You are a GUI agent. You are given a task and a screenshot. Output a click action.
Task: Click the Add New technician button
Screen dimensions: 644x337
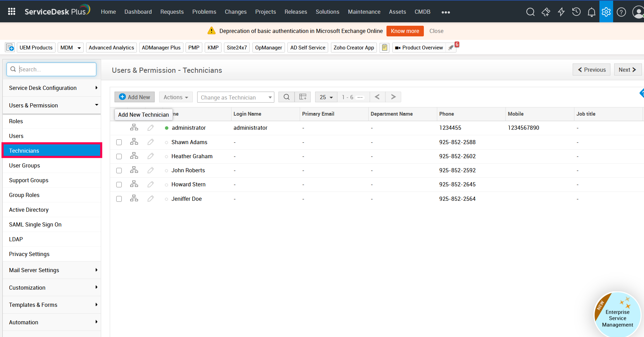click(x=134, y=97)
